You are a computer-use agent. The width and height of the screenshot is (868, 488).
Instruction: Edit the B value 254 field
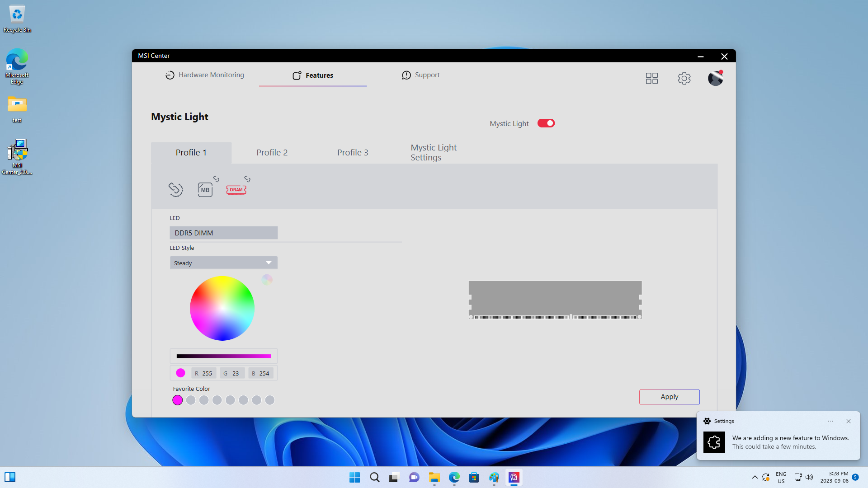[x=261, y=373]
